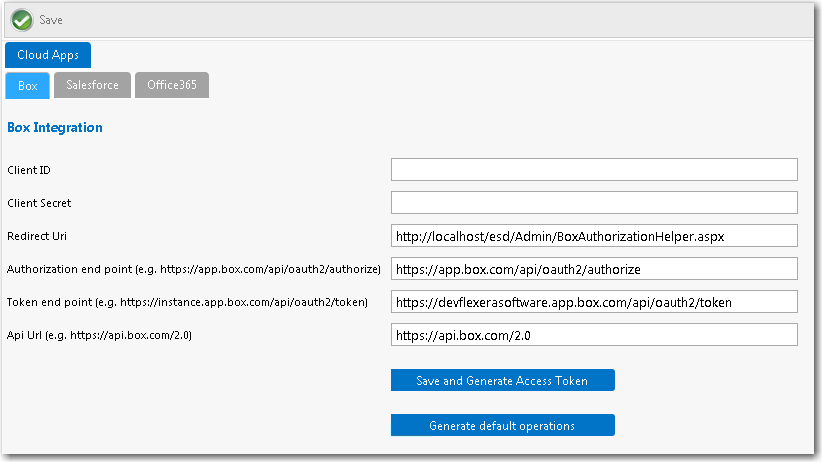Image resolution: width=822 pixels, height=462 pixels.
Task: Click the green checkmark Save icon
Action: click(x=22, y=20)
